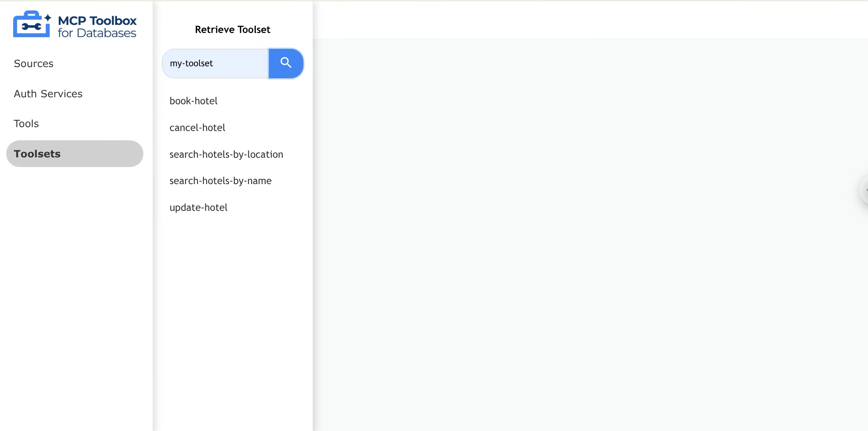Select the search-hotels-by-name tool
This screenshot has height=431, width=868.
click(x=220, y=181)
